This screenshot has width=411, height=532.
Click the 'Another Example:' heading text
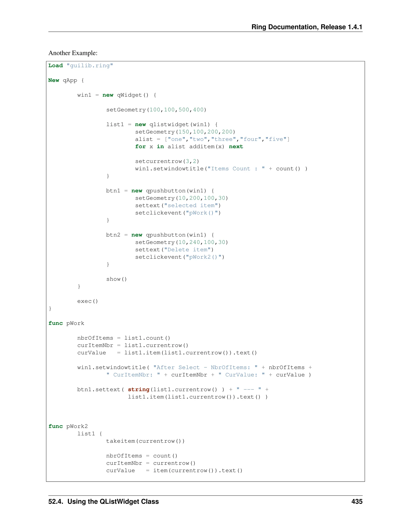[73, 53]
